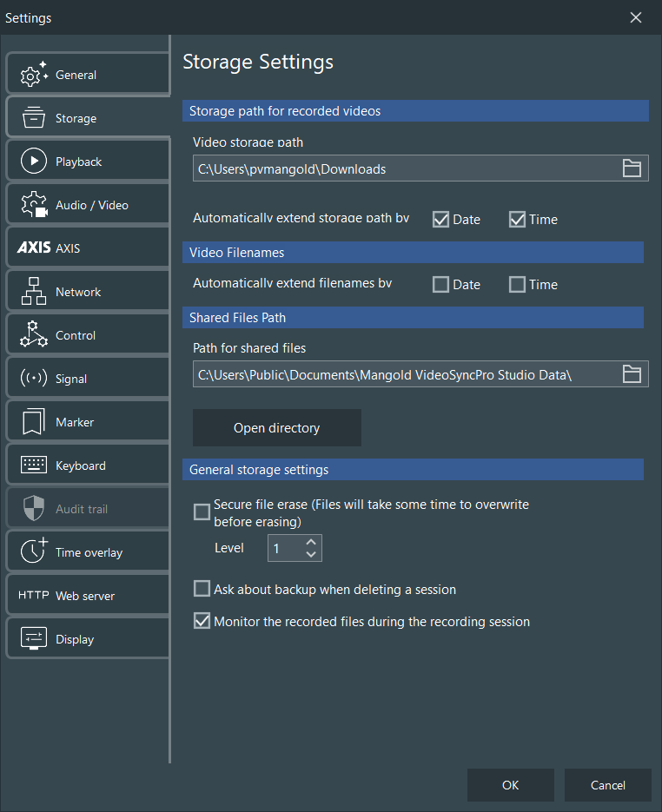Increase the secure erase Level value
This screenshot has width=662, height=812.
(x=312, y=542)
